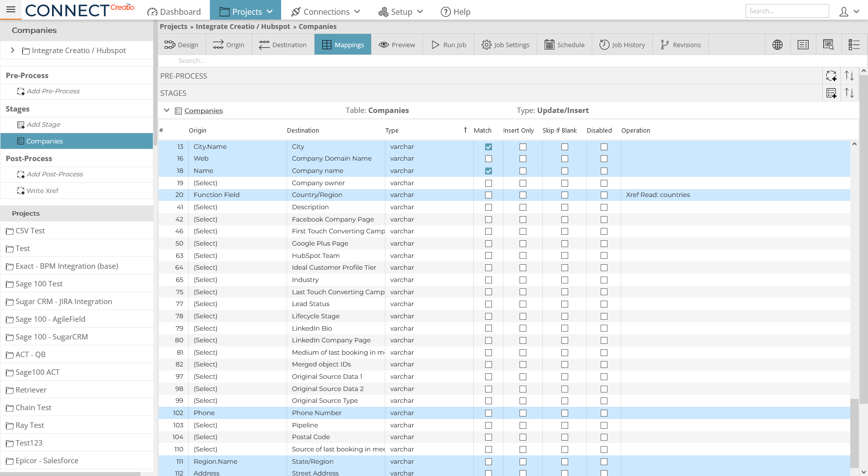This screenshot has width=868, height=476.
Task: Collapse the Companies stage section
Action: (x=167, y=111)
